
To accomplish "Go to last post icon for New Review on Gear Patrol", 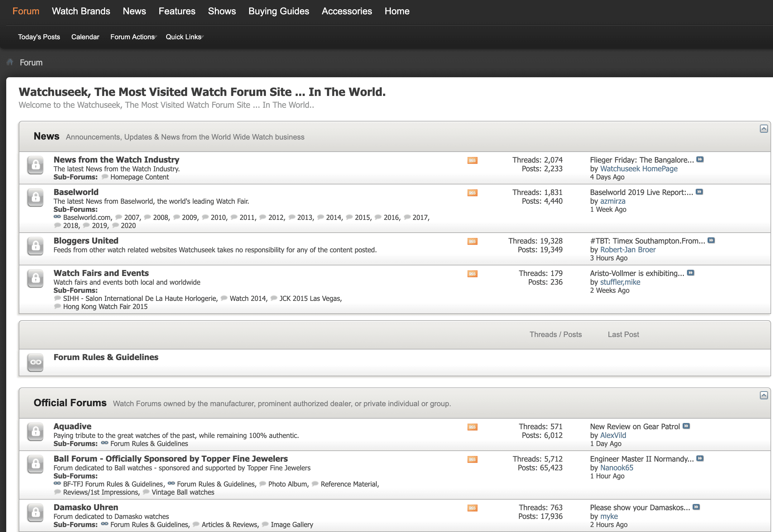I will pos(686,426).
